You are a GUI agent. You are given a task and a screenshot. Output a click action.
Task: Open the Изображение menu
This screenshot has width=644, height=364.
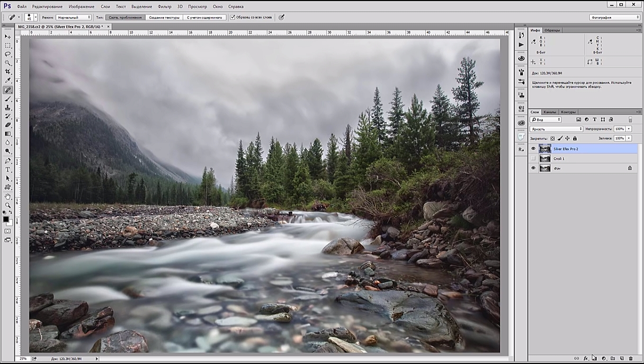pyautogui.click(x=81, y=7)
